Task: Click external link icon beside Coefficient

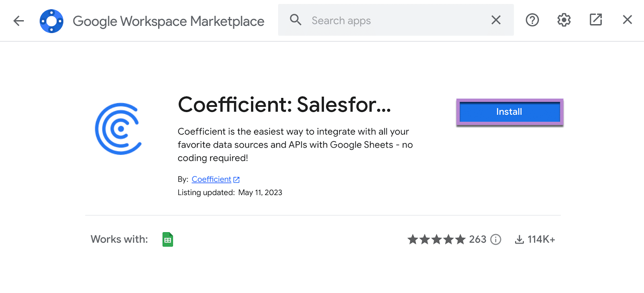Action: 237,180
